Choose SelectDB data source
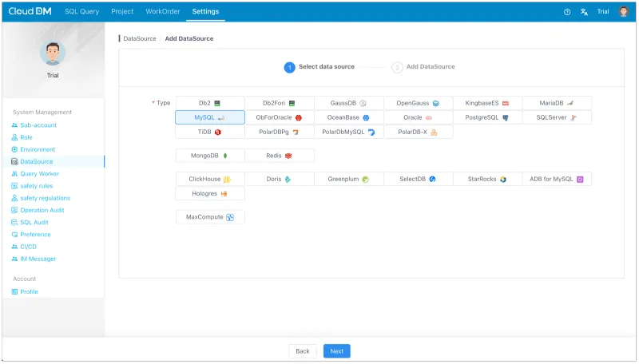 418,179
